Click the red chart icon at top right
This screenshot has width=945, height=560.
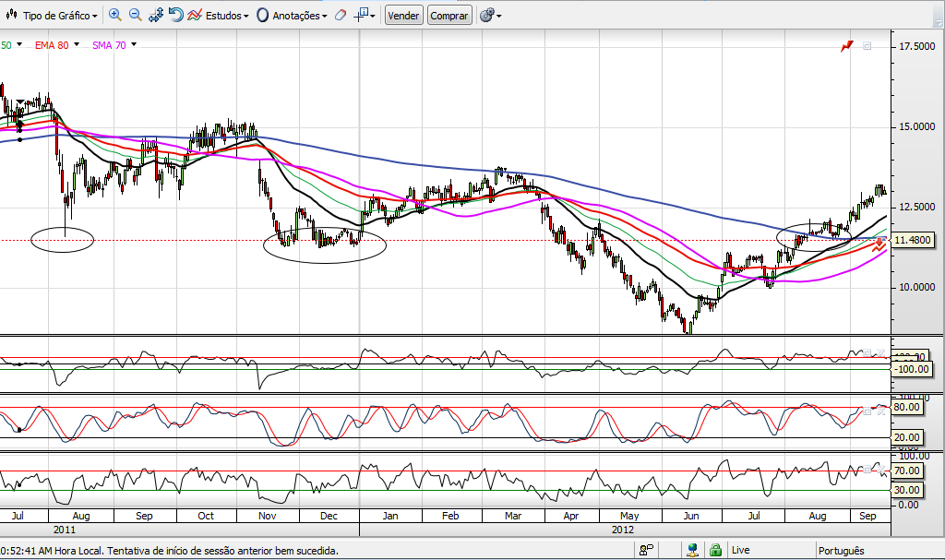[x=847, y=46]
